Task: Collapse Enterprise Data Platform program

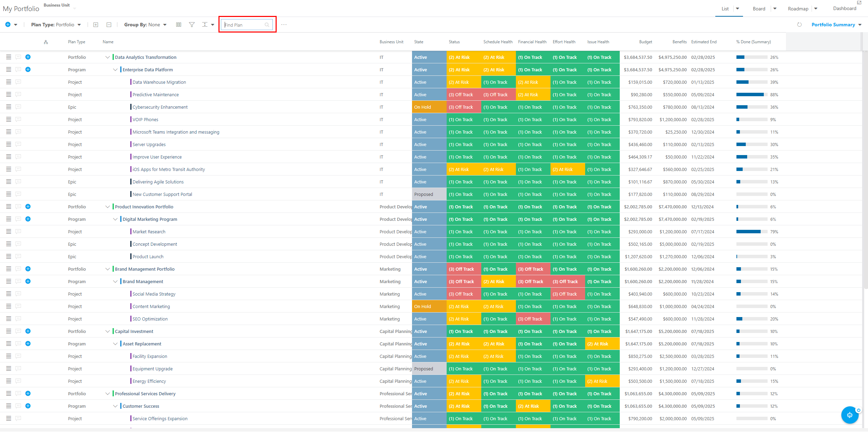Action: [x=115, y=70]
